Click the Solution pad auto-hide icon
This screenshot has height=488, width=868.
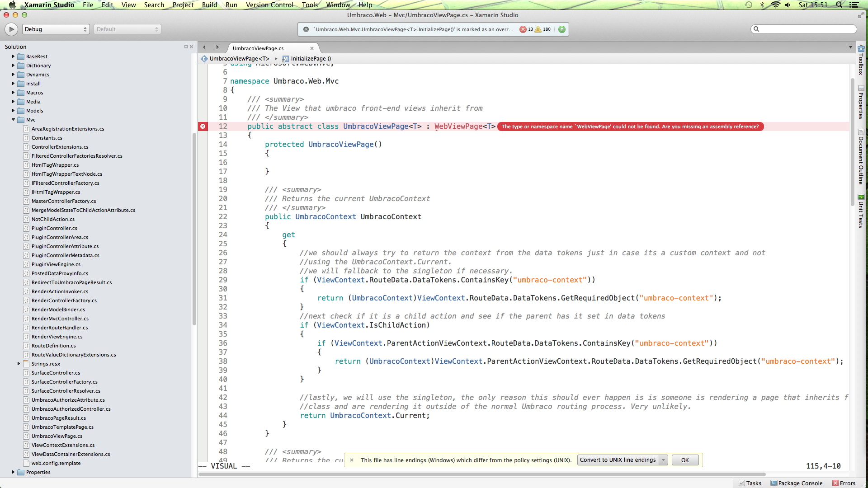(186, 47)
